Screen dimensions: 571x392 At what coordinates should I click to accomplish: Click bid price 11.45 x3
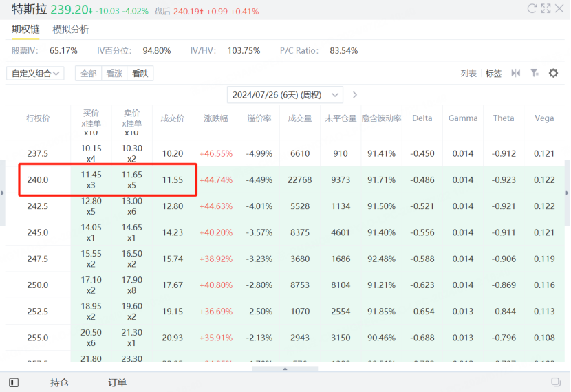tap(91, 179)
